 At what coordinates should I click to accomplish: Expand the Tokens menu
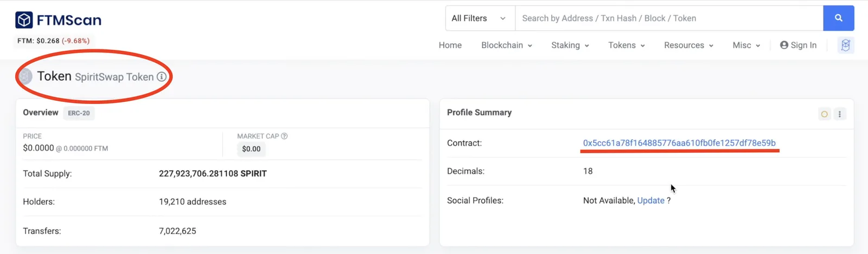click(627, 45)
